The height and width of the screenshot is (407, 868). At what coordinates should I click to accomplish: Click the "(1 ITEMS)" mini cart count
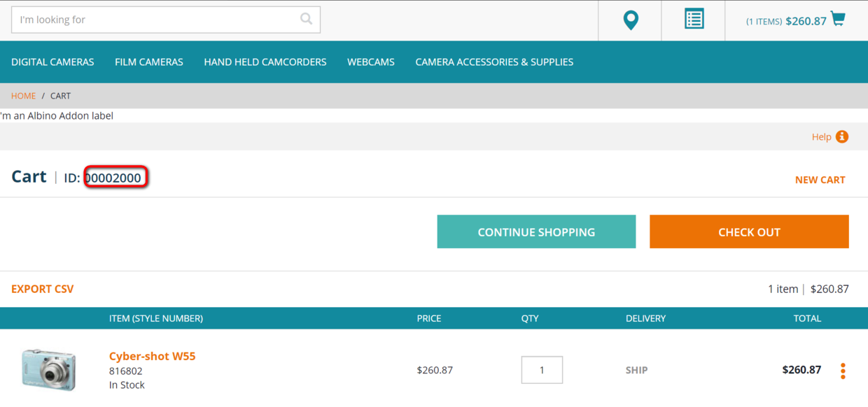point(764,22)
